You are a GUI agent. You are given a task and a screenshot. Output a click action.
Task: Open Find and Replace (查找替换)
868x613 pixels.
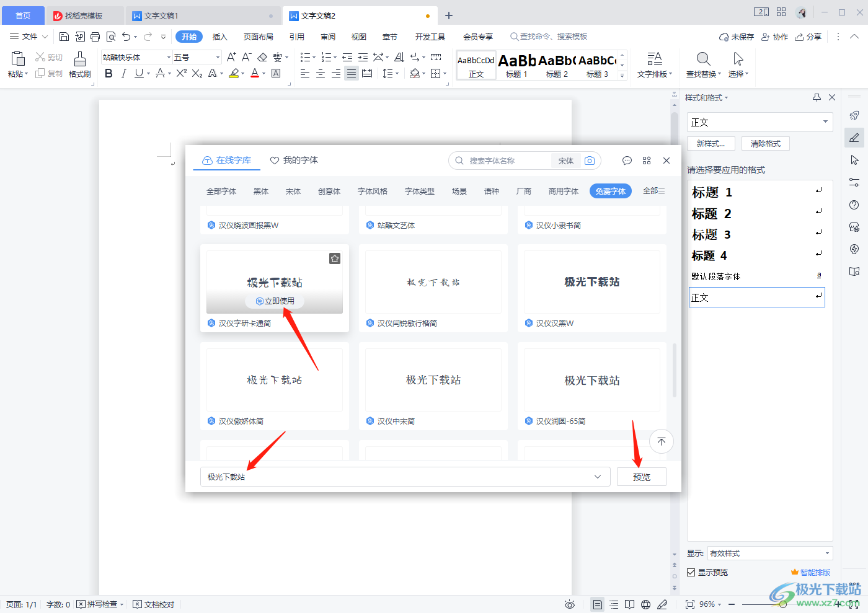coord(703,64)
